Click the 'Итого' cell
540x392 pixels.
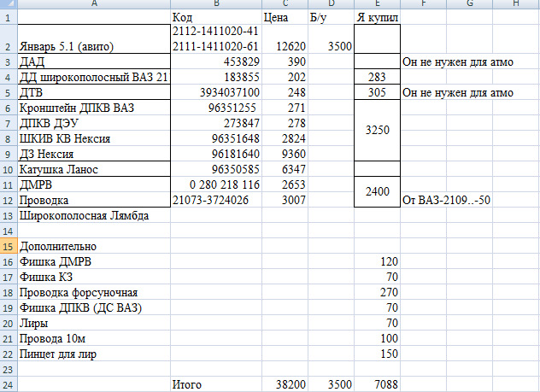[x=216, y=384]
